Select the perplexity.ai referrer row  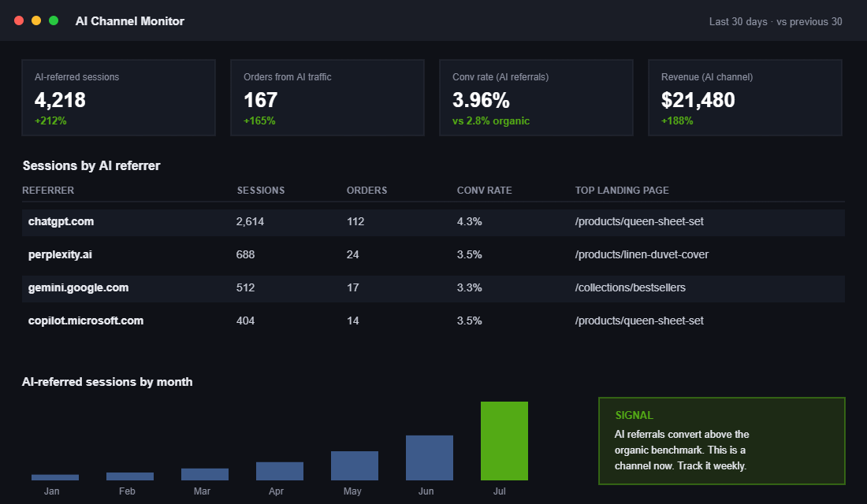point(433,255)
